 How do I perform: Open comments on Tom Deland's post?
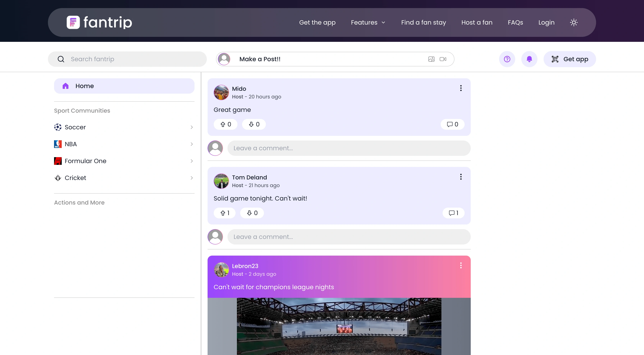point(453,213)
